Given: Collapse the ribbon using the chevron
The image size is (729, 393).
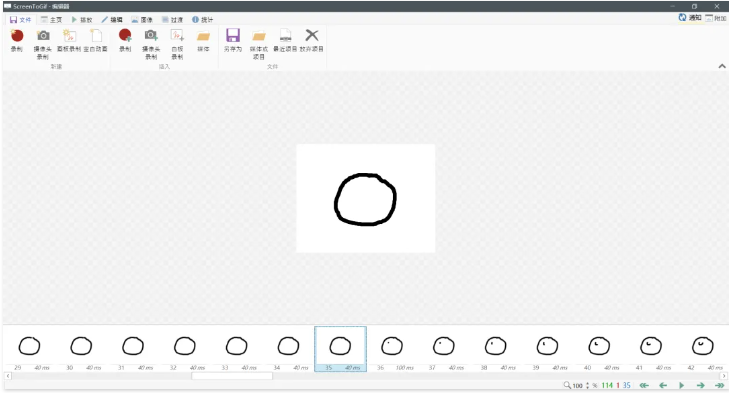Looking at the screenshot, I should pos(722,66).
